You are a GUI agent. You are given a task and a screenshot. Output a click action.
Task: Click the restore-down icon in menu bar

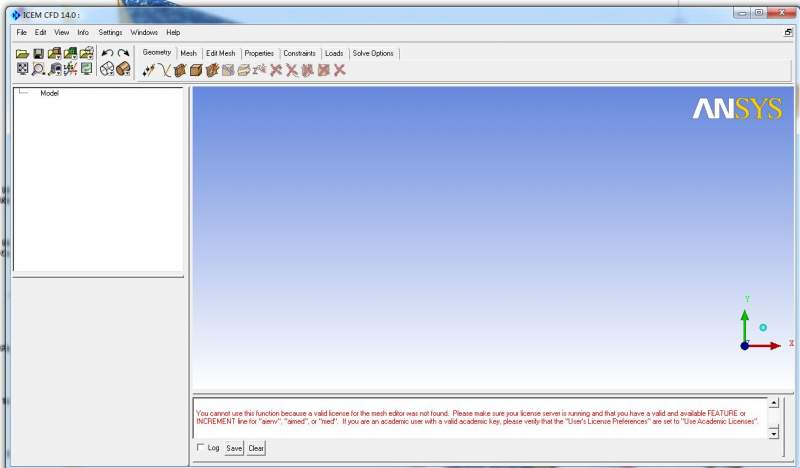click(788, 32)
